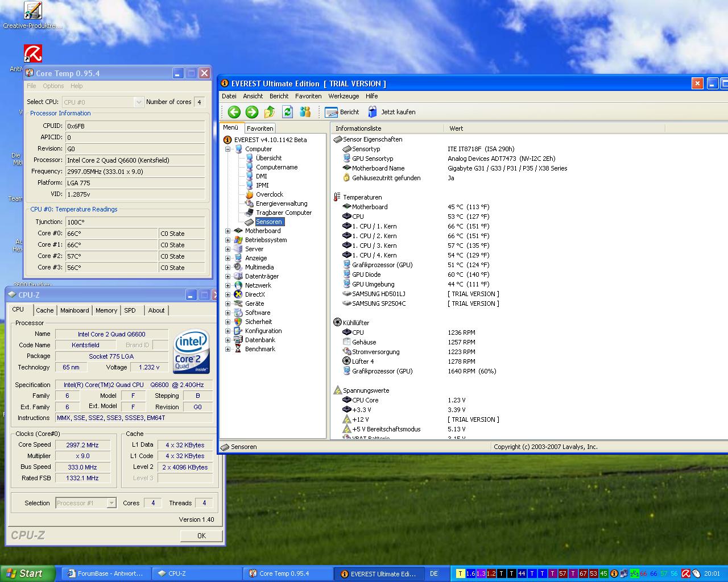
Task: Click the OK button in CPU-Z
Action: 201,535
